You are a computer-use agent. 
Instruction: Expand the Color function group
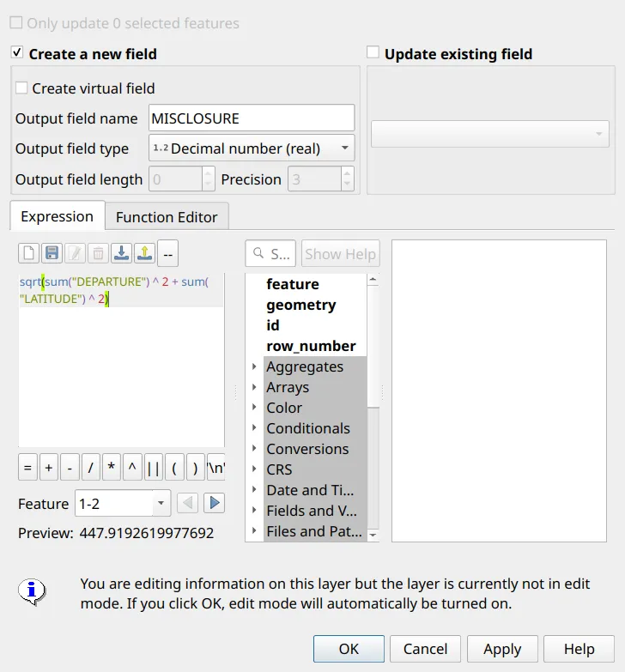click(254, 407)
